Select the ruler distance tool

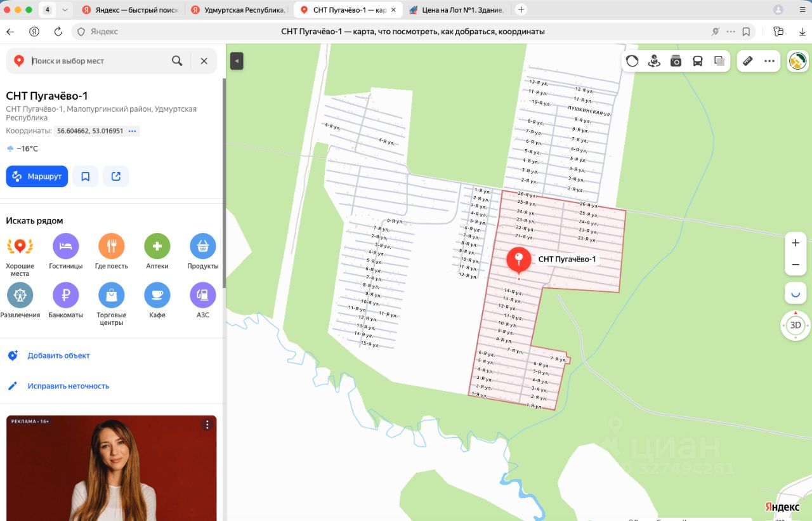click(x=748, y=61)
